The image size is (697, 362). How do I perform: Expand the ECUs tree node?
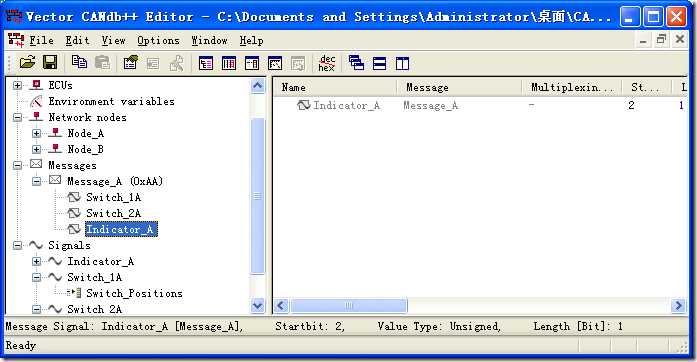17,85
